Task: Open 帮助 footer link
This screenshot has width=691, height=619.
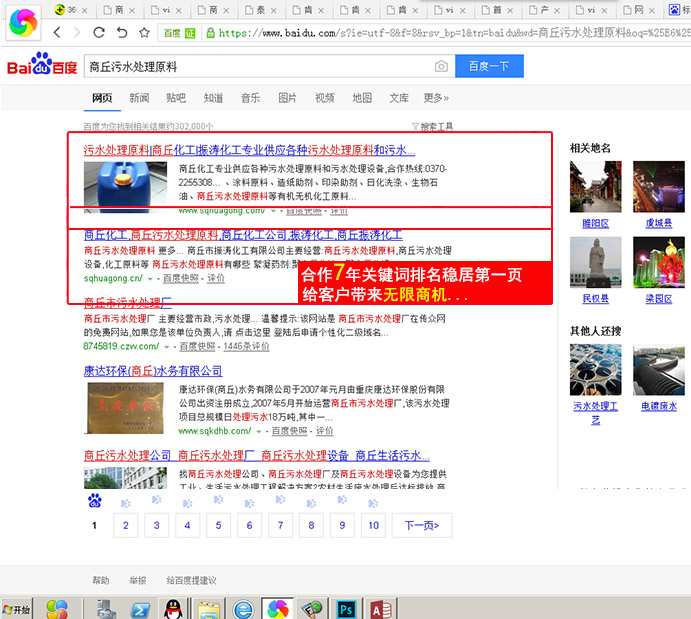Action: pos(100,581)
